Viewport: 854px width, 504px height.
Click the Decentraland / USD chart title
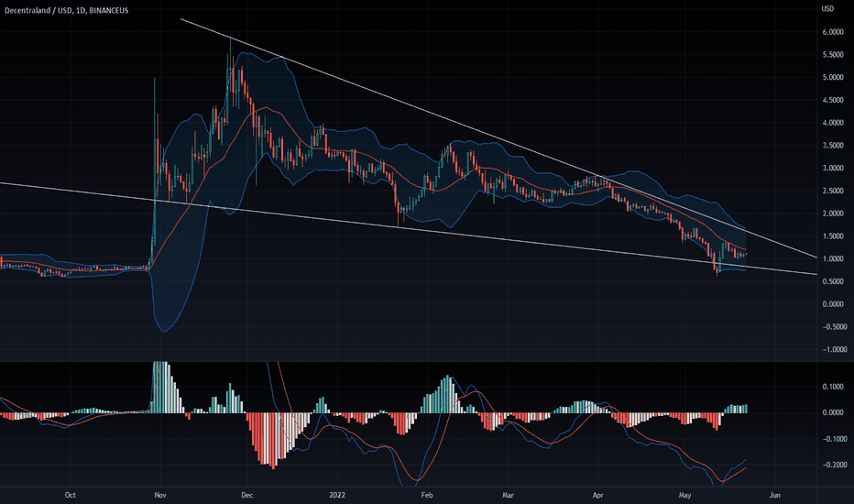pos(67,10)
